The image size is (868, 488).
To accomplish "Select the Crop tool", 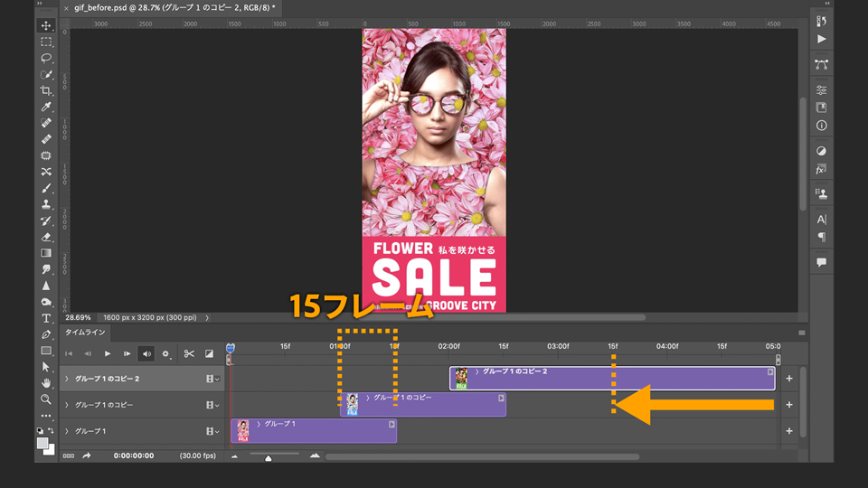I will [46, 90].
